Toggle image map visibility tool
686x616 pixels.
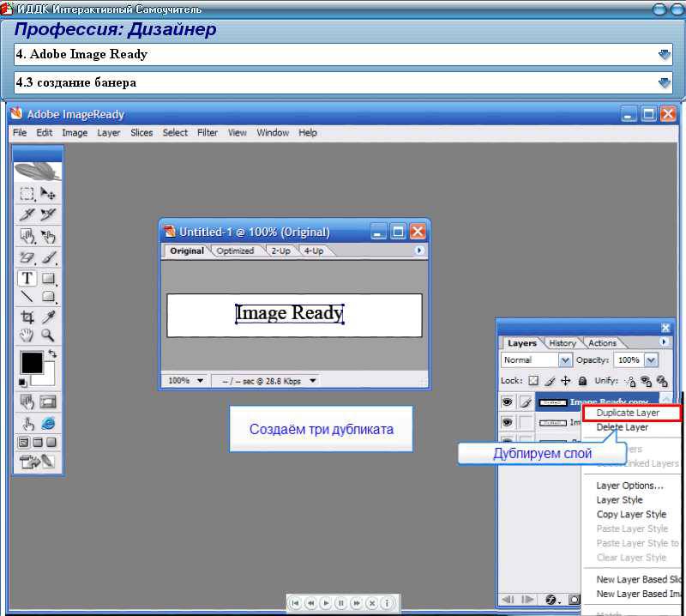pos(27,401)
